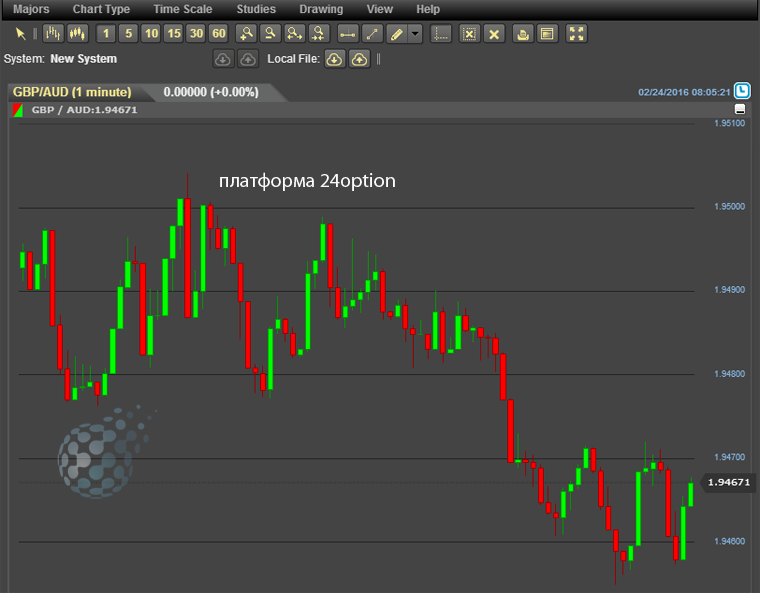Screen dimensions: 760x593
Task: Click the greyed upload system cloud icon
Action: (x=248, y=59)
